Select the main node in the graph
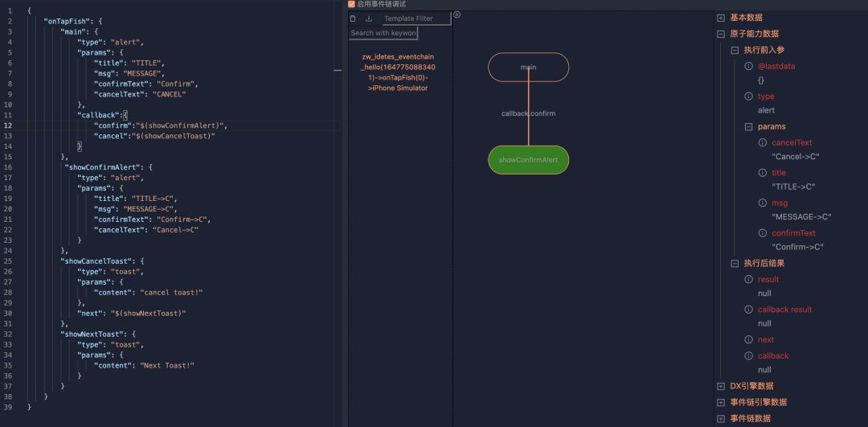Image resolution: width=868 pixels, height=427 pixels. coord(528,67)
